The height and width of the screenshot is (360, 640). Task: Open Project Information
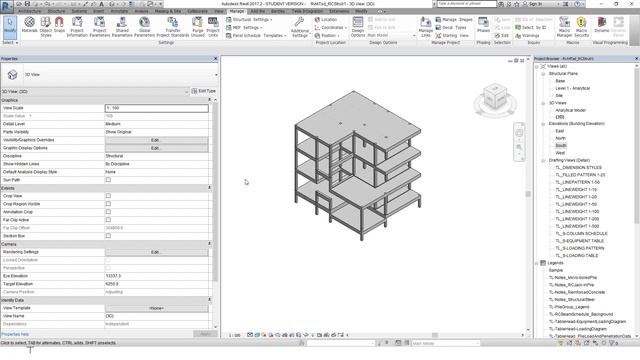pos(77,27)
